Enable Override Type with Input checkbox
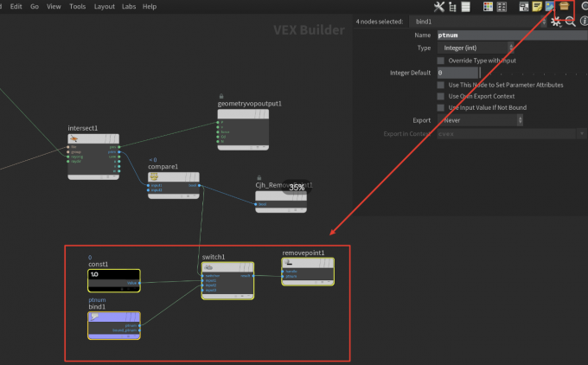Viewport: 588px width, 365px height. pyautogui.click(x=441, y=61)
